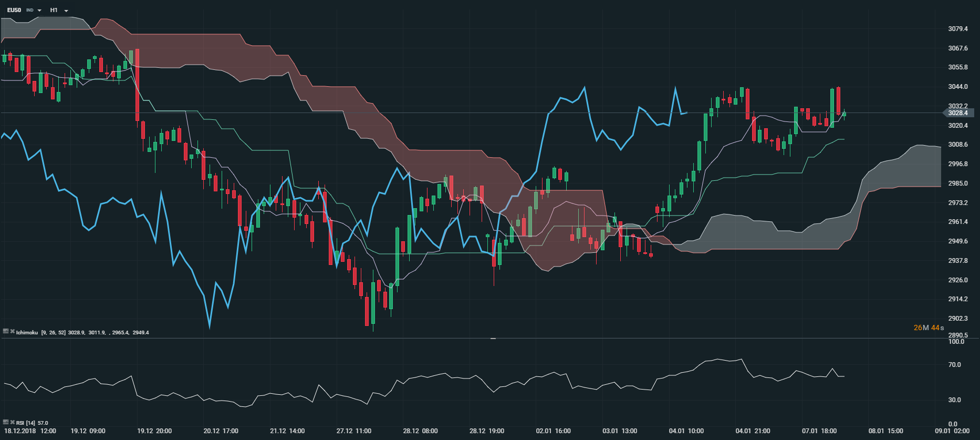The height and width of the screenshot is (440, 980).
Task: Click the 3079.4 price axis label
Action: click(957, 29)
